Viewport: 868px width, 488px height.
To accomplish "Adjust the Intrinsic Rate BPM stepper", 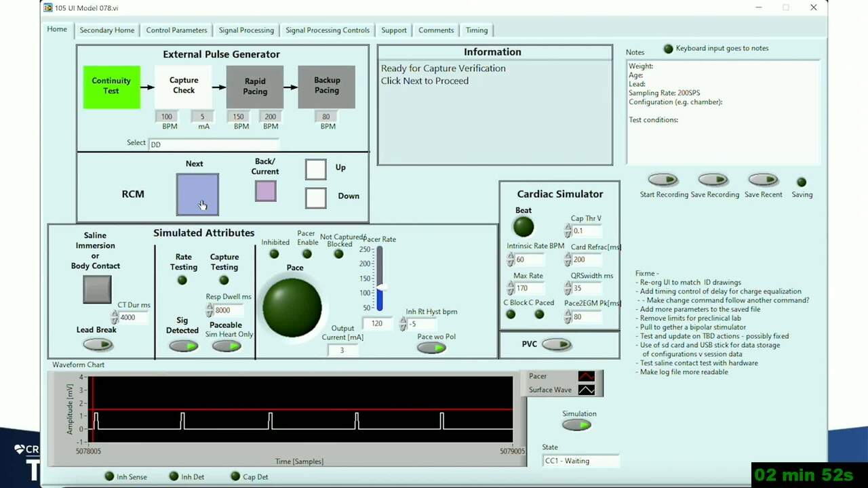I will point(511,260).
